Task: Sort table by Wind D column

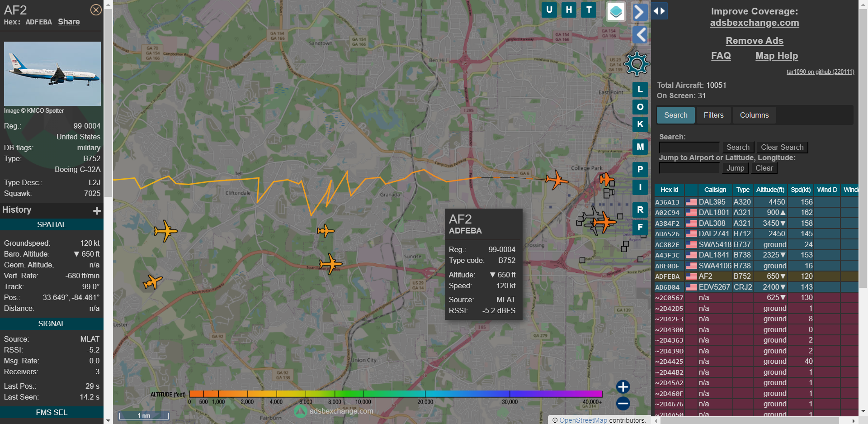Action: coord(827,190)
